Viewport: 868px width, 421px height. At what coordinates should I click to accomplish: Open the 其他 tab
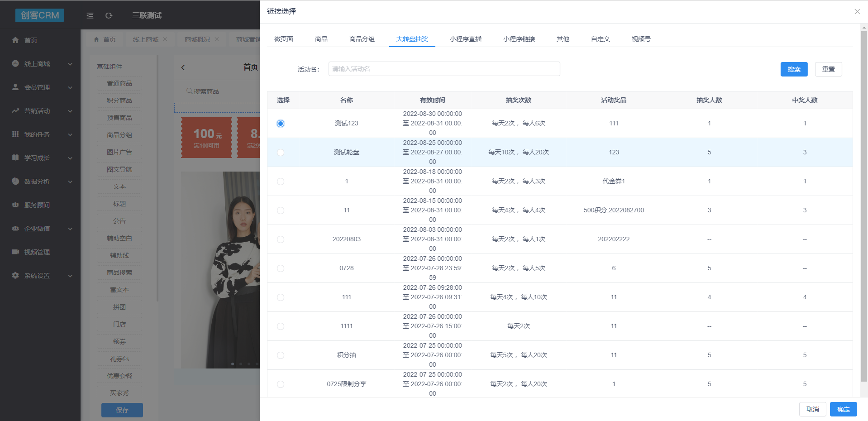(x=563, y=39)
